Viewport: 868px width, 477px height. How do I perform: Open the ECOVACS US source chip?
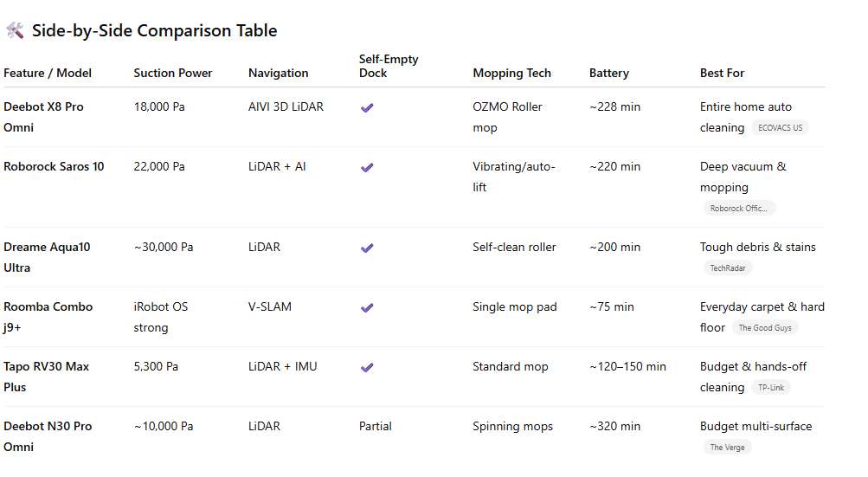coord(780,128)
